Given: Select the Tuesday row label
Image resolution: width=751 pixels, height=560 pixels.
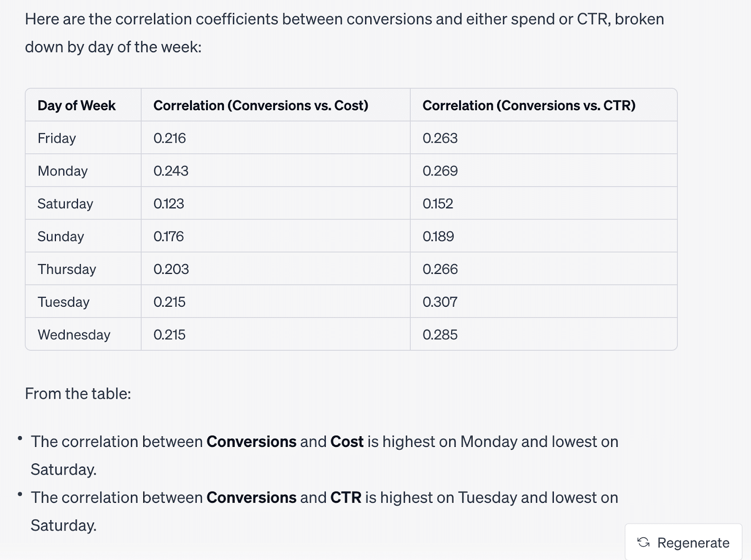Looking at the screenshot, I should point(63,302).
